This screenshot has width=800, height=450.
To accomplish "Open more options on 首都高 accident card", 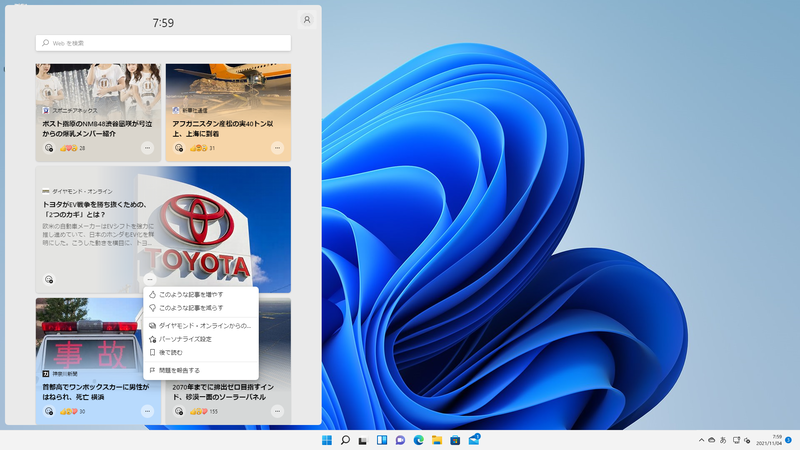I will 147,411.
